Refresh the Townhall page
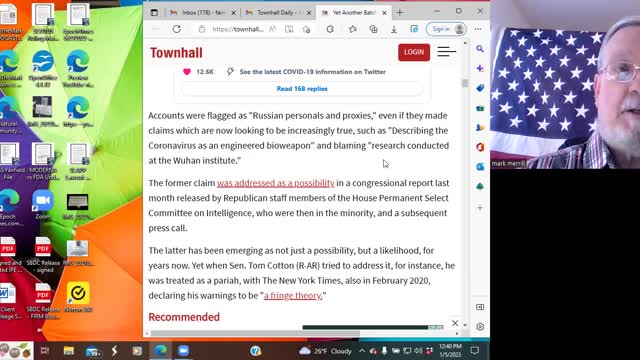 pos(176,29)
